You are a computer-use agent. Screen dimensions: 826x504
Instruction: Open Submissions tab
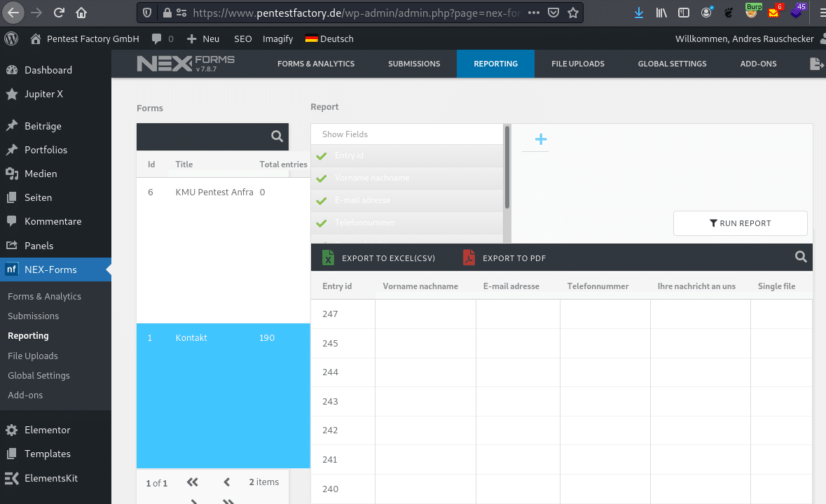tap(414, 64)
